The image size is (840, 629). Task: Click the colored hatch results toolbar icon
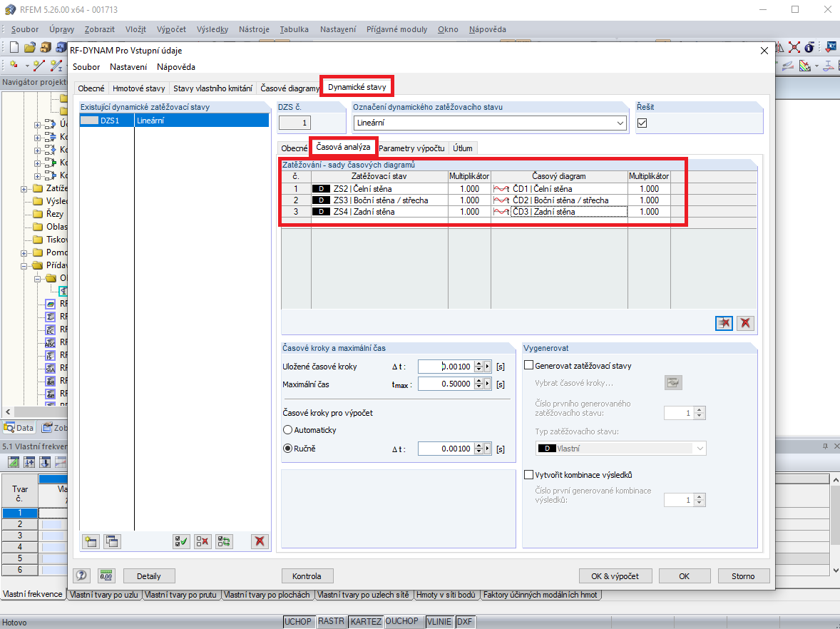click(x=804, y=66)
